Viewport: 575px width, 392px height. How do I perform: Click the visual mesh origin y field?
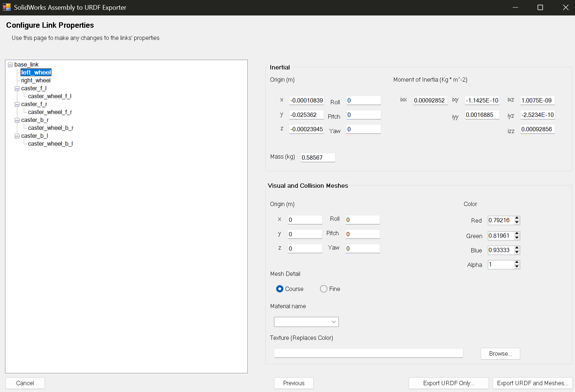point(305,234)
